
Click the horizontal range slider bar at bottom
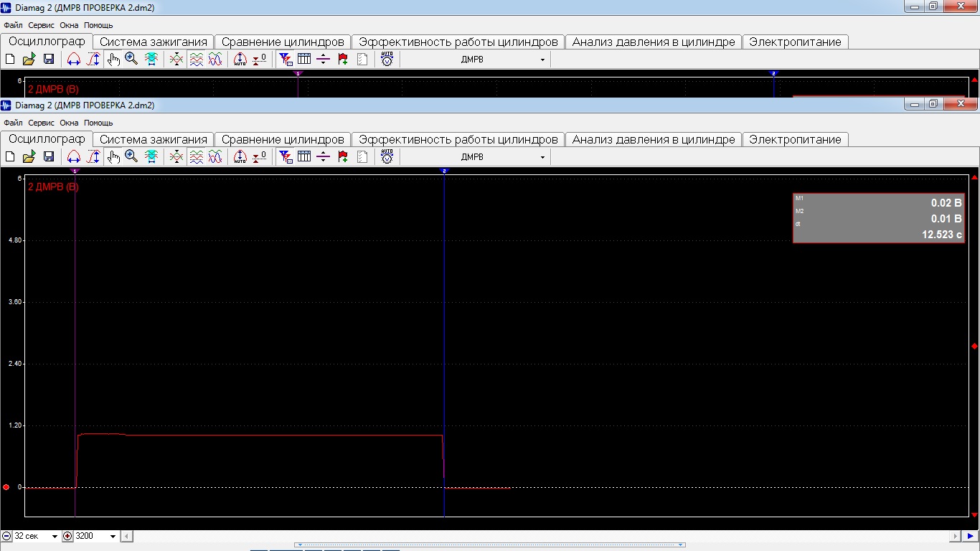coord(490,545)
